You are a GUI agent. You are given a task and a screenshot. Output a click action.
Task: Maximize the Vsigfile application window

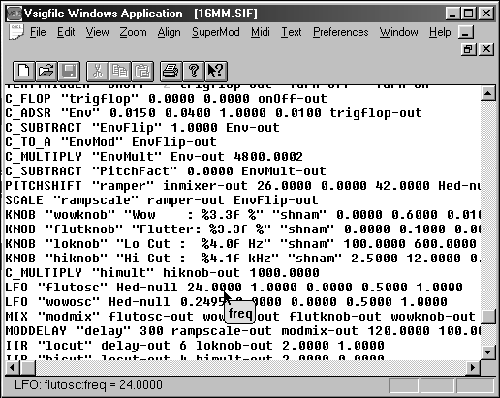(x=468, y=14)
